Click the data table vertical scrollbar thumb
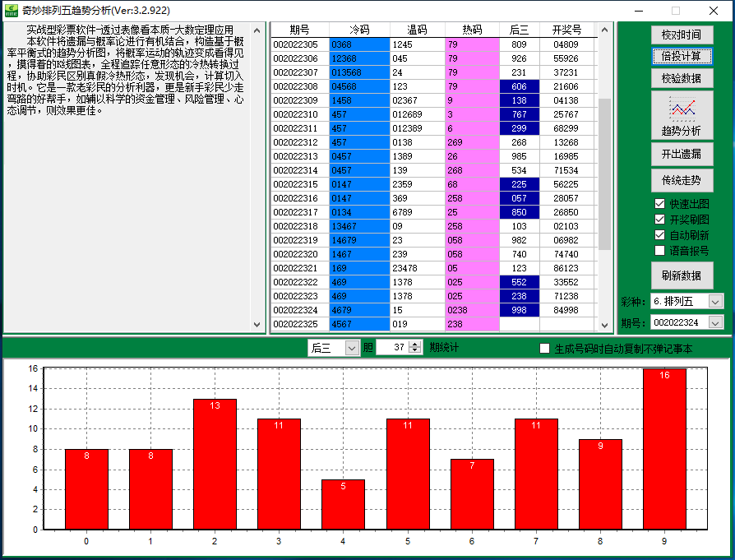Image resolution: width=735 pixels, height=560 pixels. pyautogui.click(x=604, y=173)
